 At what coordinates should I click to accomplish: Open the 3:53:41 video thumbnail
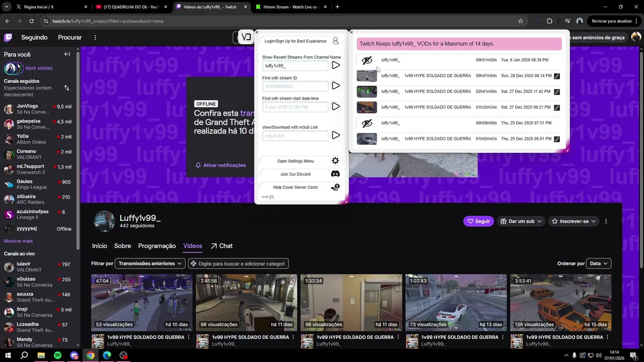coord(560,303)
